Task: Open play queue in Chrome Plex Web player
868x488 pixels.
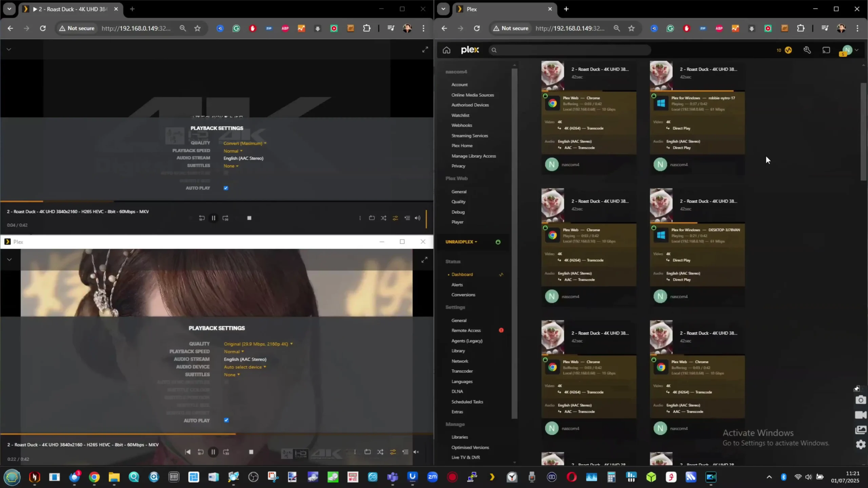Action: [x=407, y=218]
